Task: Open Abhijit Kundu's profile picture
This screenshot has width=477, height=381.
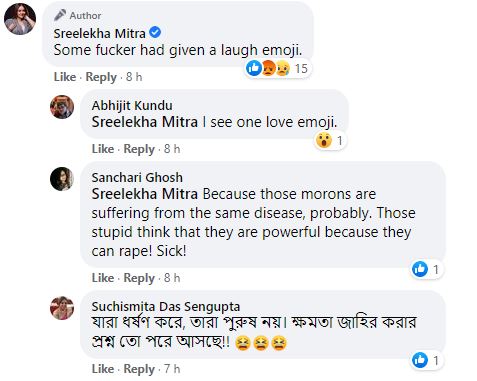Action: 62,107
